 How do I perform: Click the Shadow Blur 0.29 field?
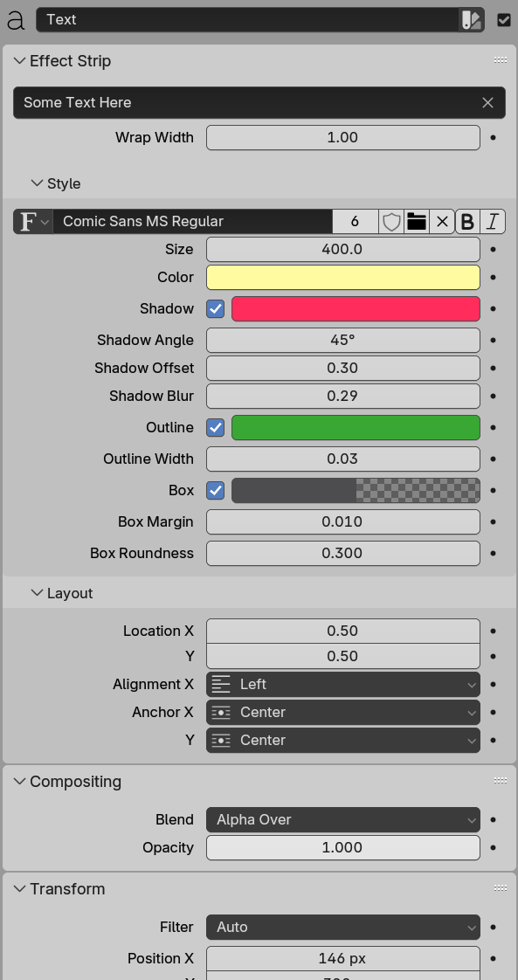coord(343,397)
